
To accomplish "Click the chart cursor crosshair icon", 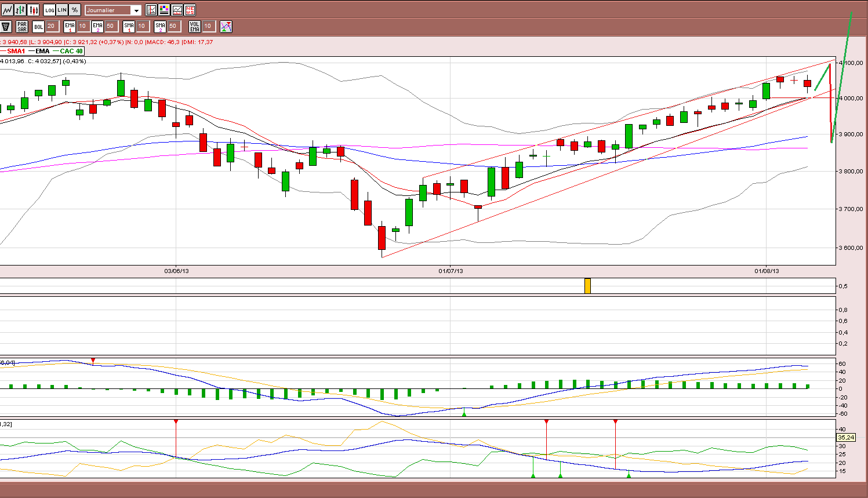I will pos(151,10).
